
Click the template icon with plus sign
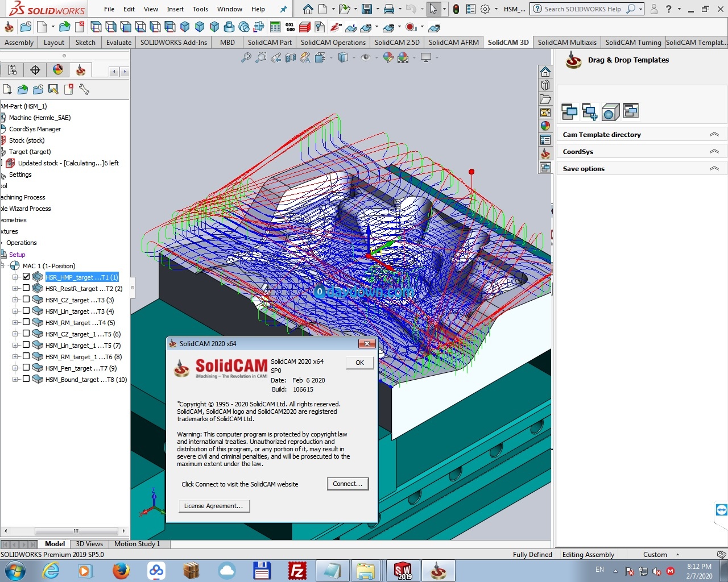point(590,111)
